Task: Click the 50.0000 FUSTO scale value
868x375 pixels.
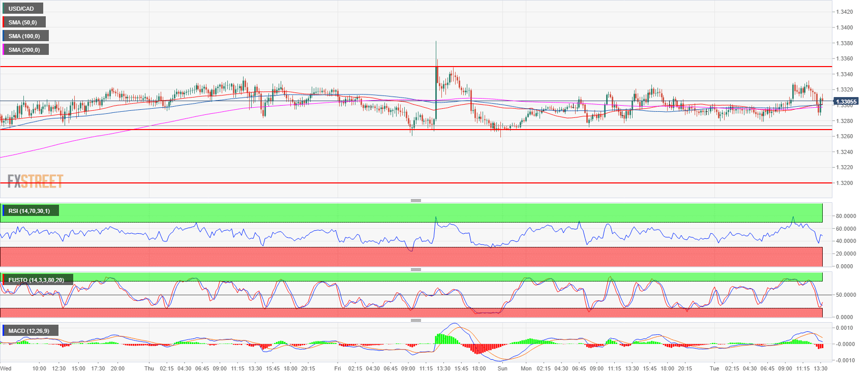Action: [846, 295]
